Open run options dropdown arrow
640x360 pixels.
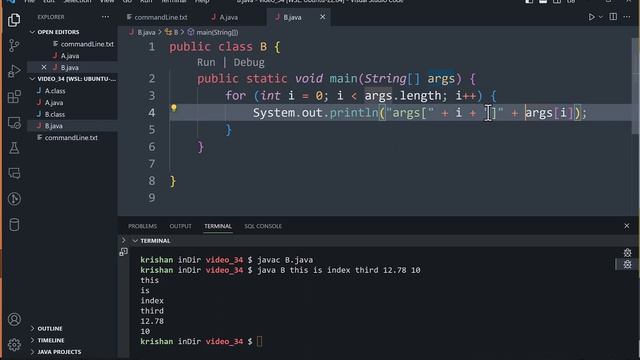pos(600,17)
